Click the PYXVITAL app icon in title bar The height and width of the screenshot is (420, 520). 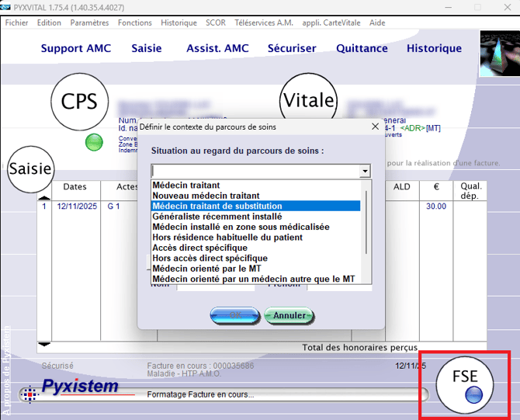click(x=6, y=7)
